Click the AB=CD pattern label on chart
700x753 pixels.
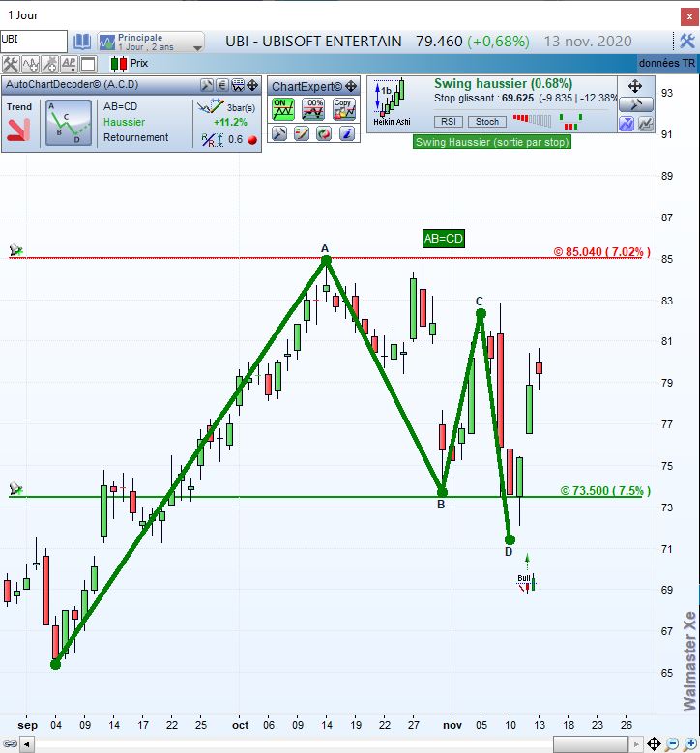coord(444,238)
